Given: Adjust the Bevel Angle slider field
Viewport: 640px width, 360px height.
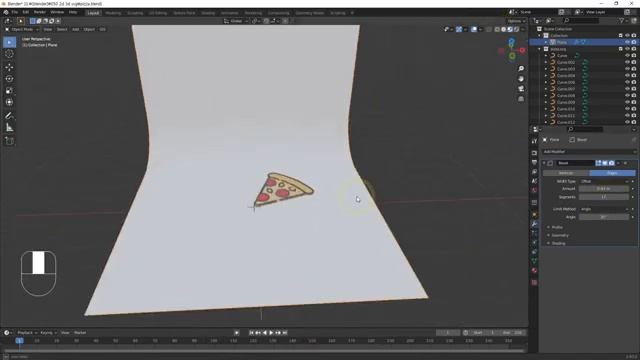Looking at the screenshot, I should pos(604,217).
